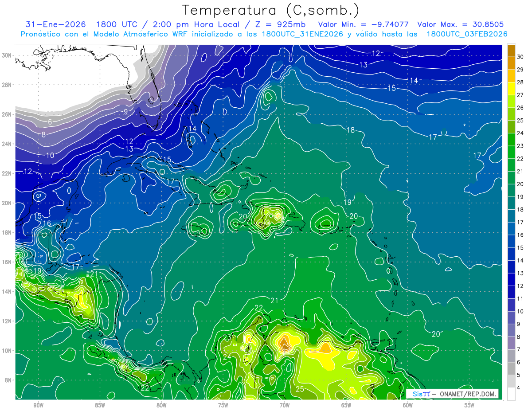The image size is (532, 411).
Task: Click the "16N" latitude label
Action: tap(7, 262)
